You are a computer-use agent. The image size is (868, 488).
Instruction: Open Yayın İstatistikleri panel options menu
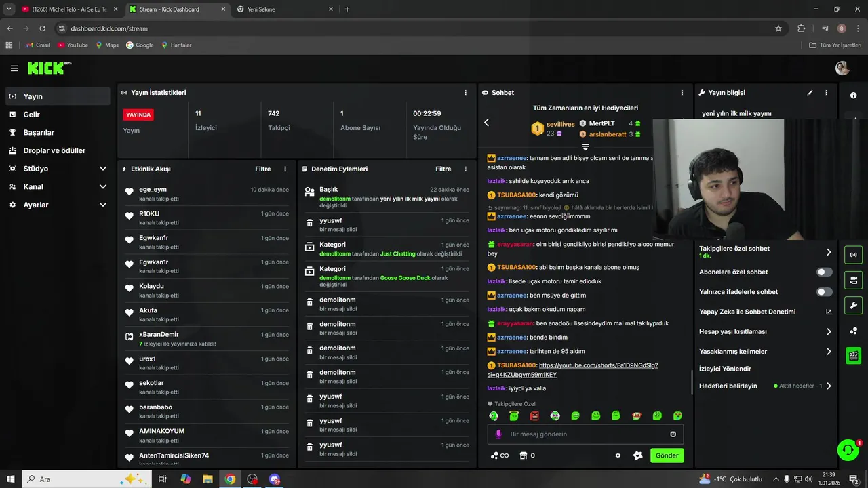point(465,93)
